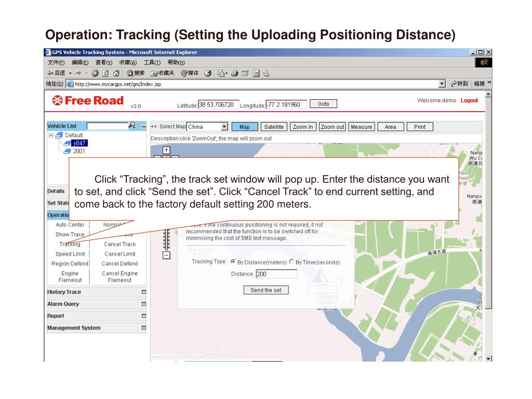Screen dimensions: 532x399
Task: Click the magnifier to search vehicle list
Action: tap(132, 125)
